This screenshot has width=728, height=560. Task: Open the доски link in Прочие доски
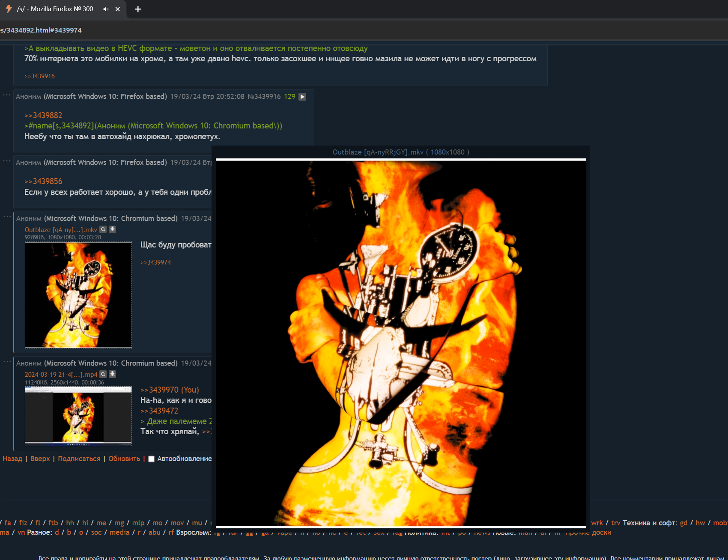pyautogui.click(x=602, y=532)
